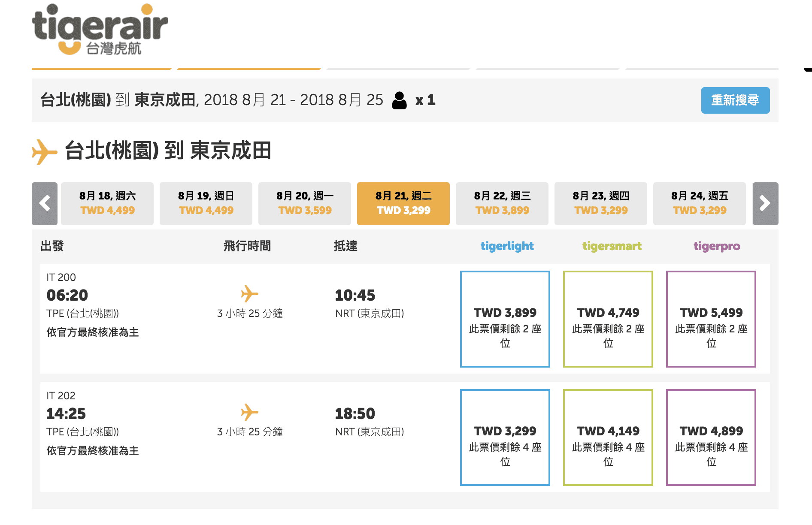Click the 06:20 departure time
The height and width of the screenshot is (525, 812).
(x=67, y=295)
